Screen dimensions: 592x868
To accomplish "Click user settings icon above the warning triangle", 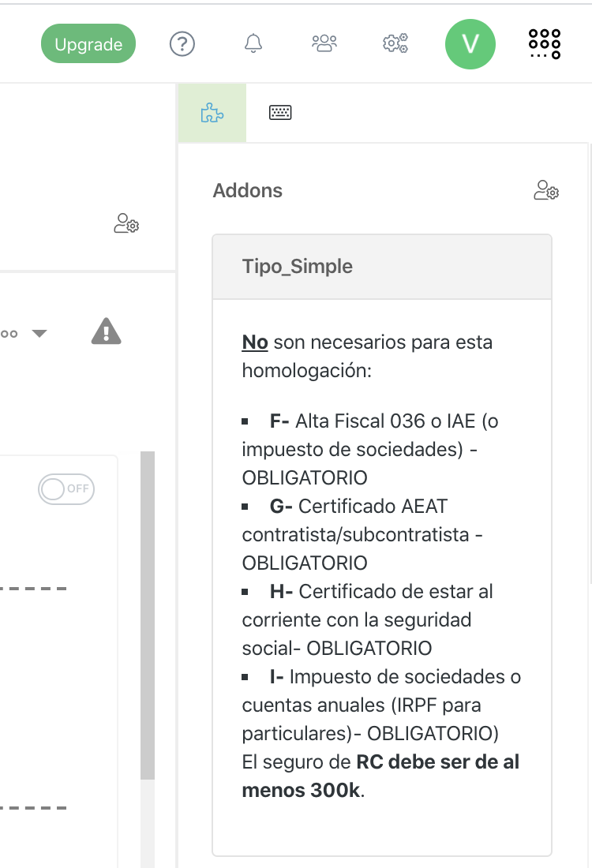I will (x=126, y=223).
